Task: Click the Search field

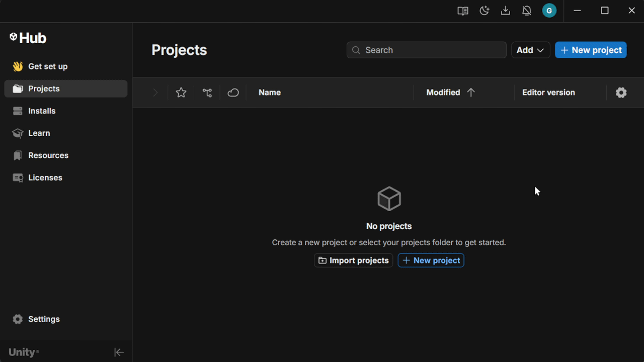Action: pos(426,50)
